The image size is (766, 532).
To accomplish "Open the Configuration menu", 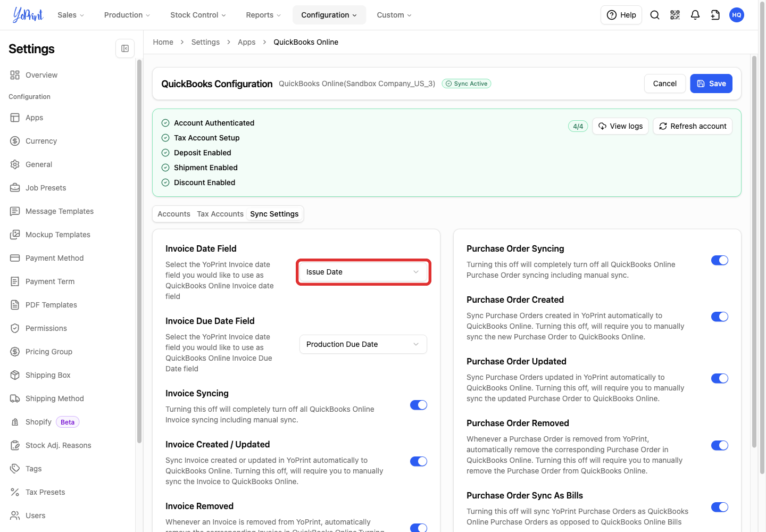I will click(329, 15).
